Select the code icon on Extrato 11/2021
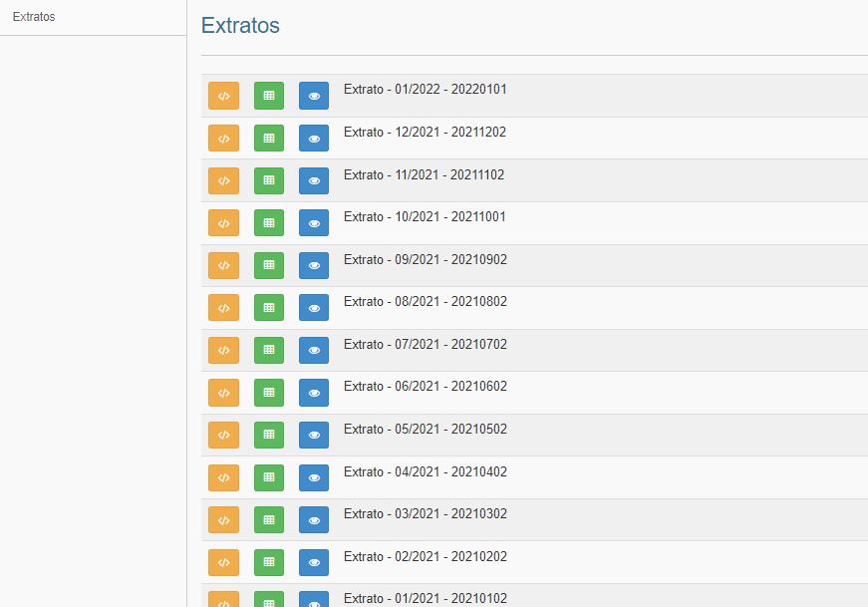The image size is (868, 607). click(223, 180)
